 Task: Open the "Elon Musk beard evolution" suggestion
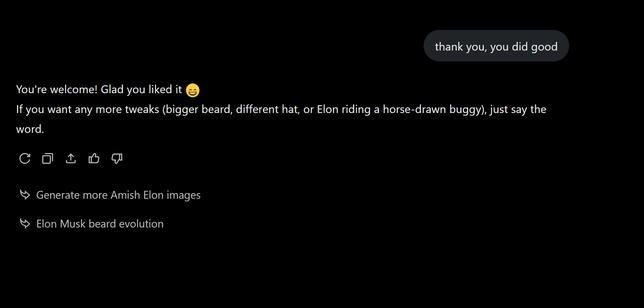point(100,224)
